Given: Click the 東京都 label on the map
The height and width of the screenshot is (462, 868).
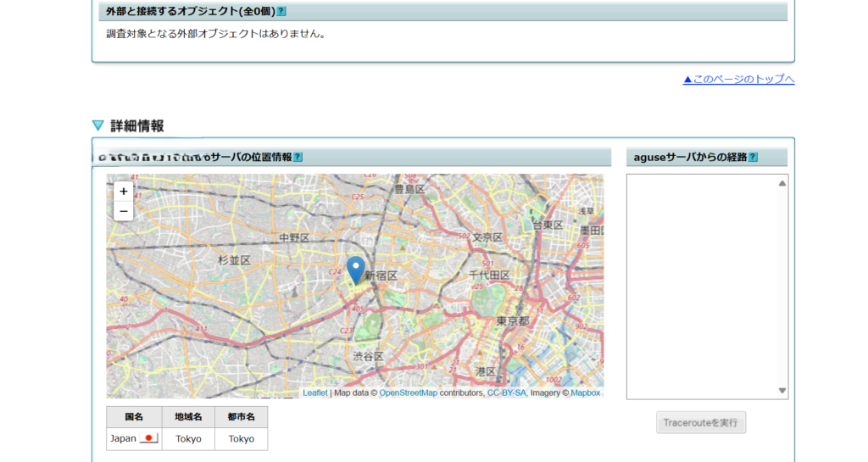Looking at the screenshot, I should [513, 321].
